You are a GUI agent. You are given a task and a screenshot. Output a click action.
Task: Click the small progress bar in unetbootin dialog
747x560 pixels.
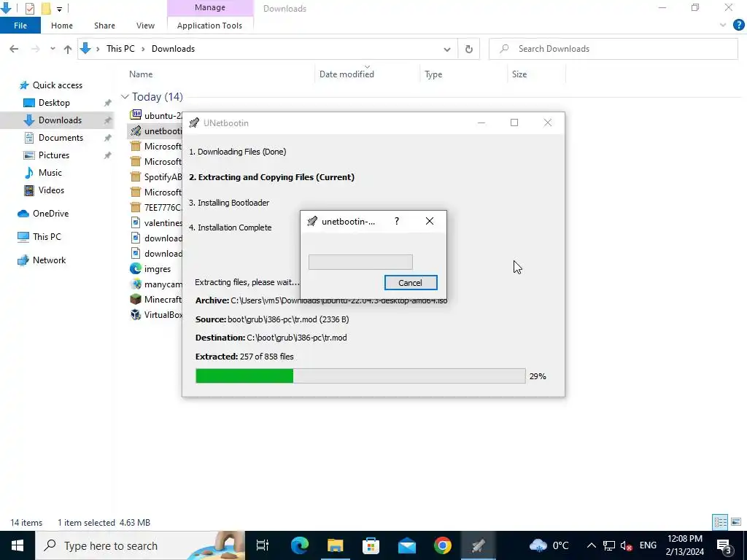360,262
